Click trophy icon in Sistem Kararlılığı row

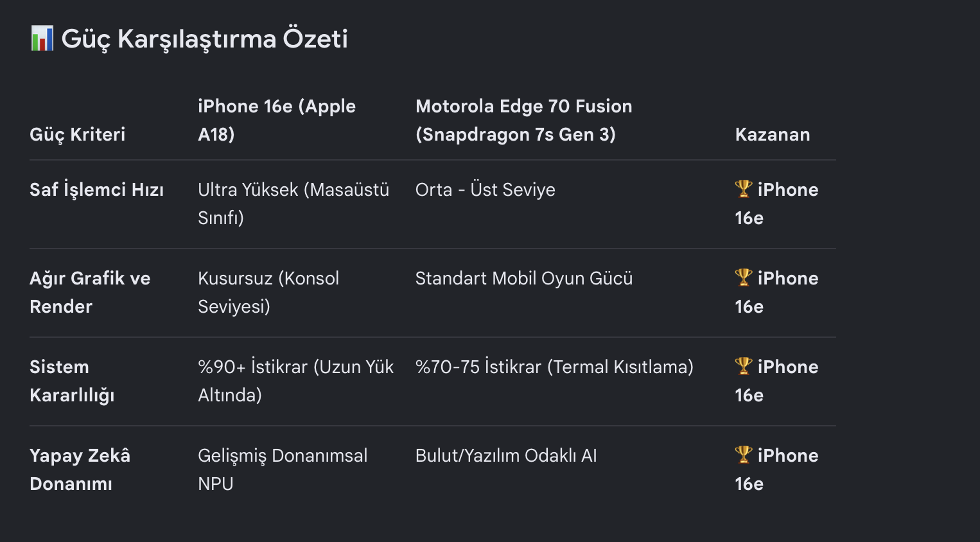coord(743,366)
